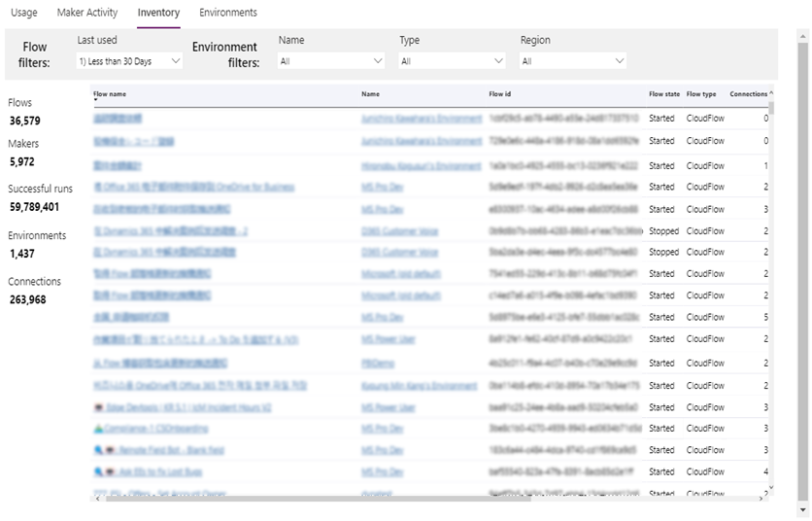
Task: Sort by the environment Name column header
Action: point(370,94)
